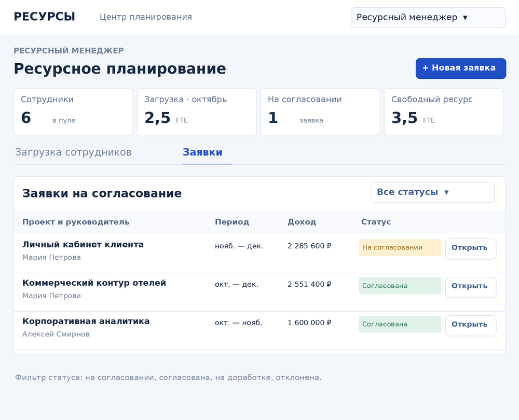Click the Статус column header
Screen dimensions: 519x420
[x=376, y=222]
